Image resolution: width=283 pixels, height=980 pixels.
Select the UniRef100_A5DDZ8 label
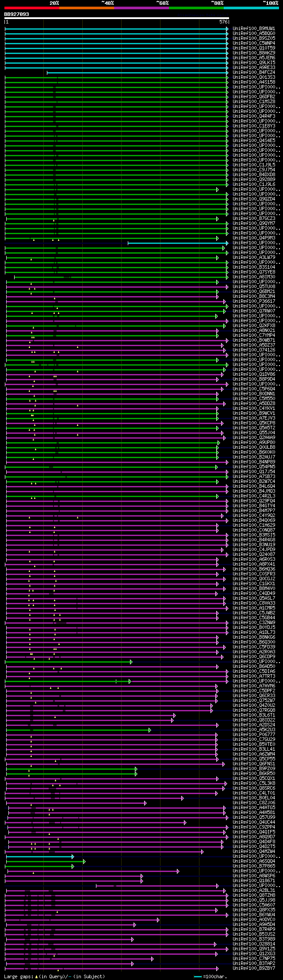[x=254, y=403]
